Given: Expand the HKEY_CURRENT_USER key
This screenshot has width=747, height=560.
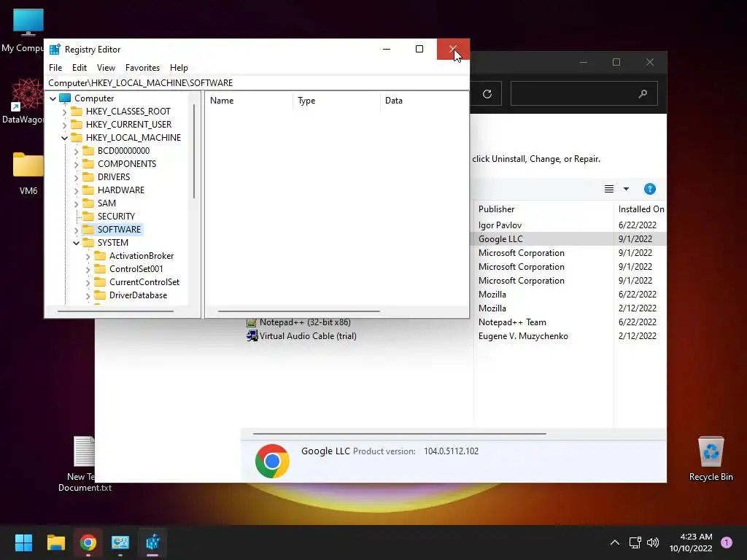Looking at the screenshot, I should click(65, 125).
